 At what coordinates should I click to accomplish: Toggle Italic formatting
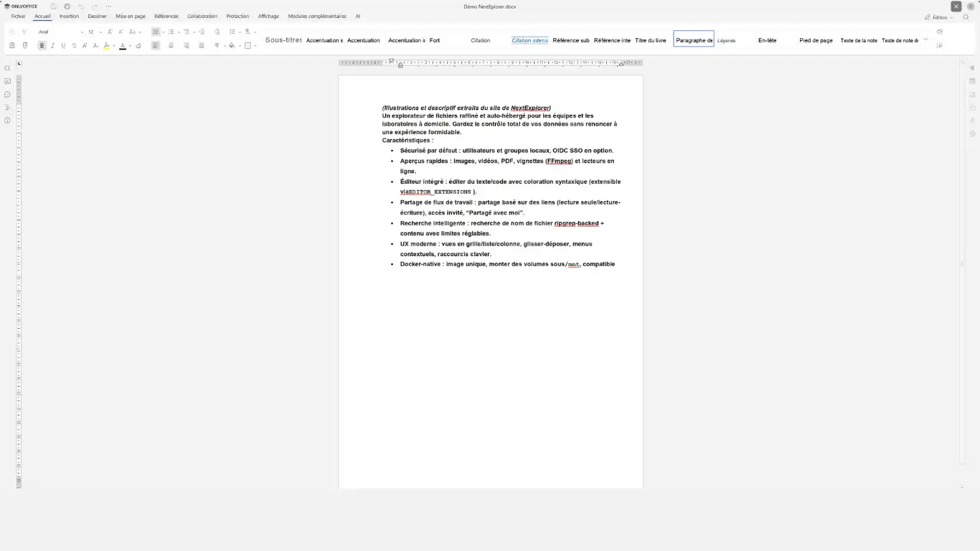[52, 45]
